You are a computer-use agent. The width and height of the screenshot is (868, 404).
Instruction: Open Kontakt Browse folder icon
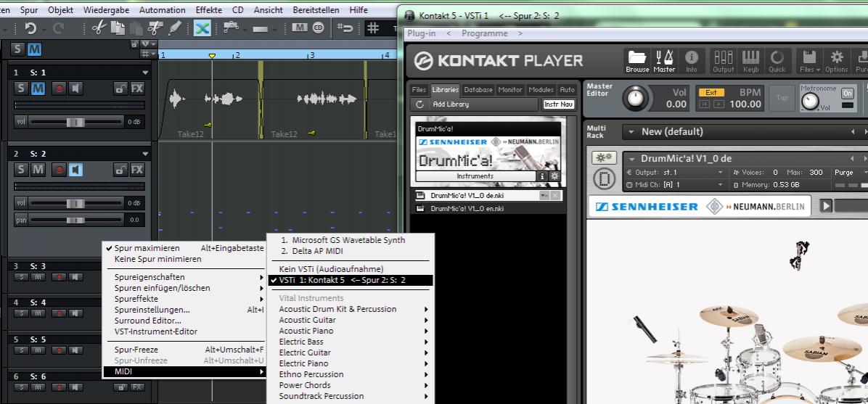pyautogui.click(x=637, y=61)
